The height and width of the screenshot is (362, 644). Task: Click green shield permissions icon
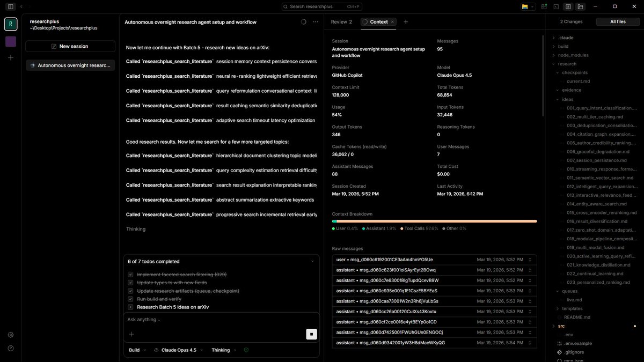(x=246, y=350)
